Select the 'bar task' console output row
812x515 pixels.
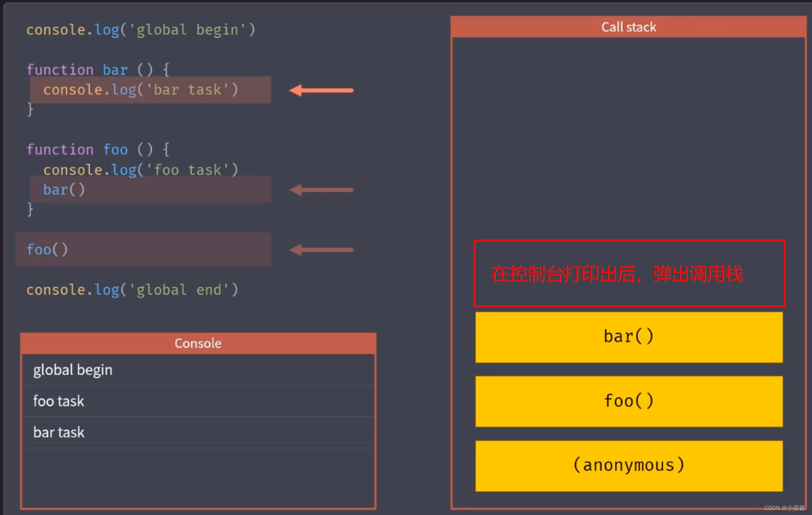(x=198, y=432)
